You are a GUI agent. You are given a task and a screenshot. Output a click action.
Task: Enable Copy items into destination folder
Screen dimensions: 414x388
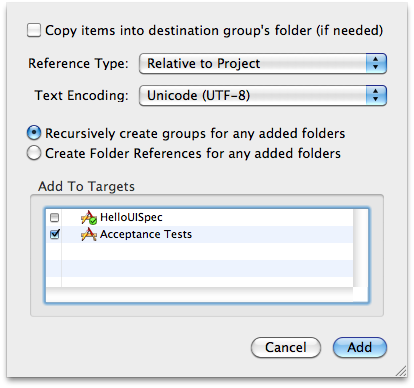(34, 30)
